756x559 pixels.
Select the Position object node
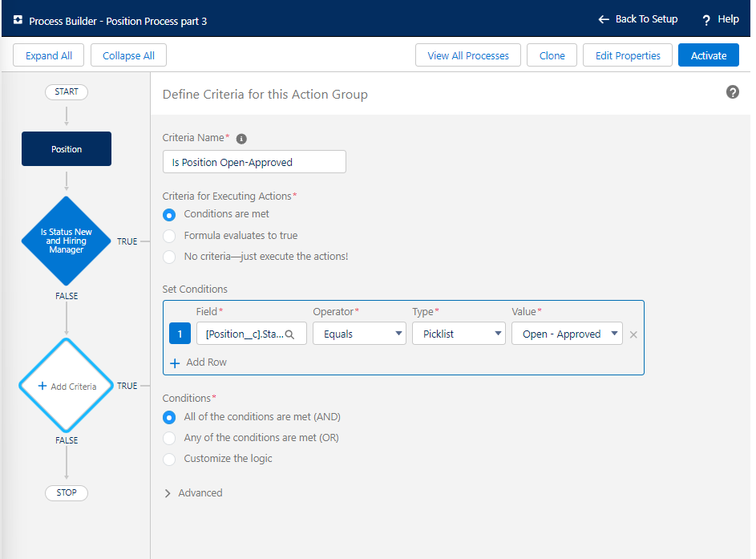click(x=67, y=149)
